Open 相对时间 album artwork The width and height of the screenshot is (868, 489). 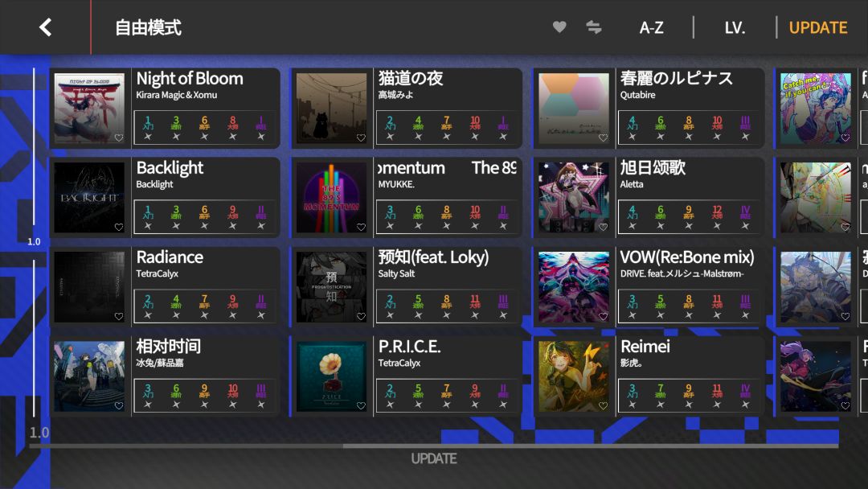point(89,376)
